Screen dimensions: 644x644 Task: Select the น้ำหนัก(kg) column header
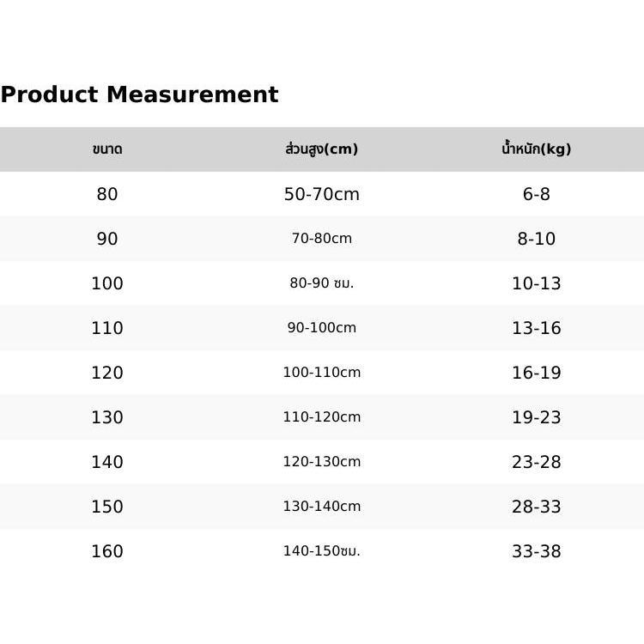coord(536,149)
